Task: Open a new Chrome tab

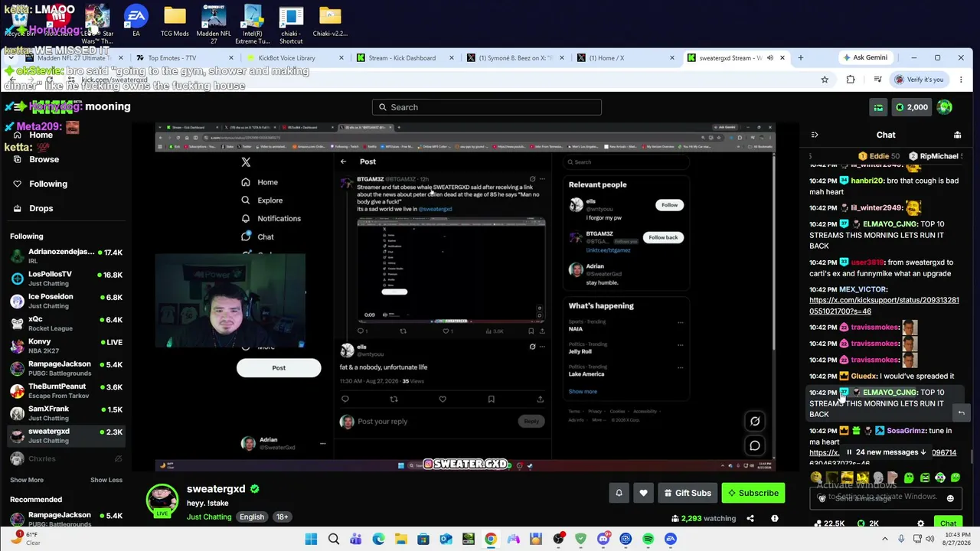Action: (801, 58)
